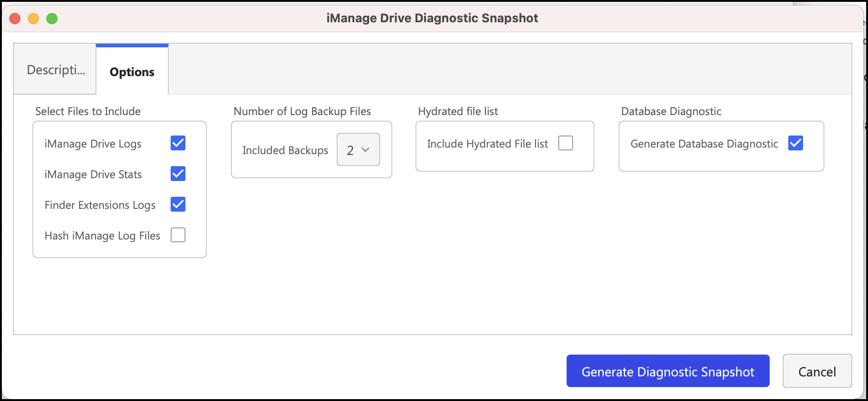The width and height of the screenshot is (868, 401).
Task: Uncheck the iManage Drive Logs checkbox
Action: tap(178, 143)
